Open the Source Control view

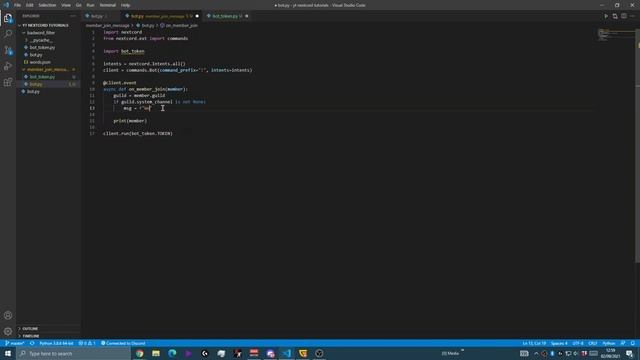click(x=8, y=50)
